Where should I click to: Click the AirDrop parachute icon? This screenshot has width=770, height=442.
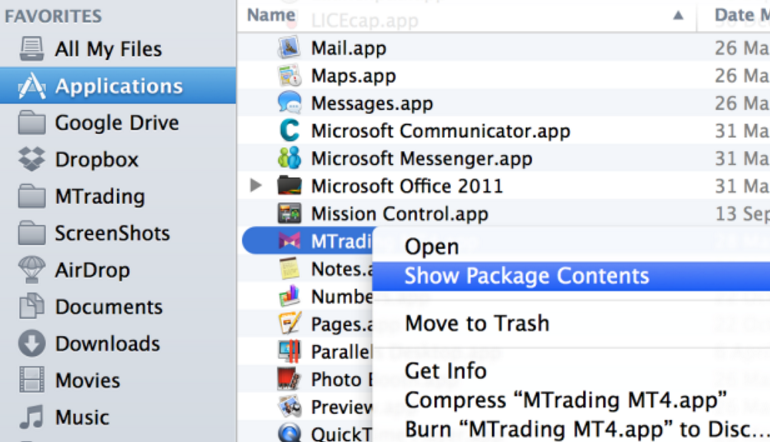click(x=32, y=270)
